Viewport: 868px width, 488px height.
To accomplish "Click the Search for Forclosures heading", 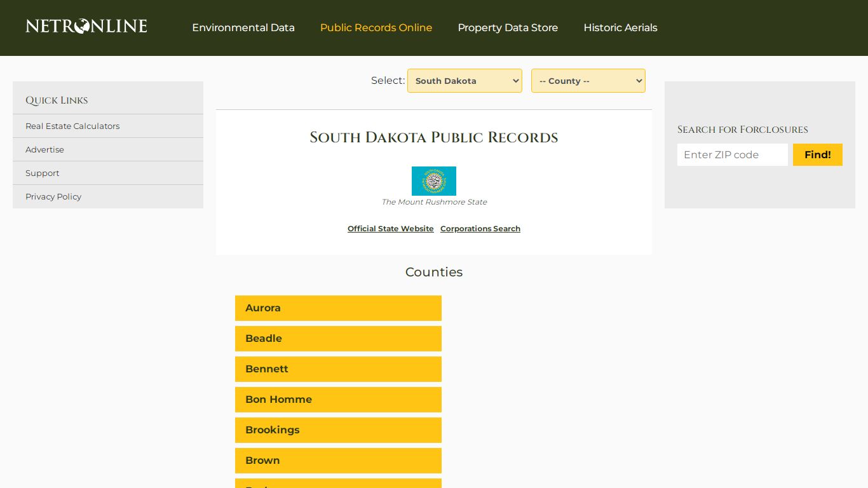I will coord(743,130).
